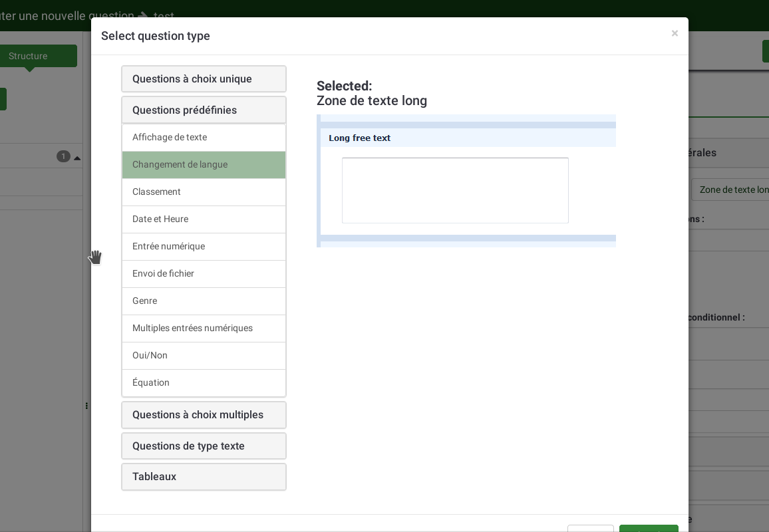Pick Date et Heure question type
769x532 pixels.
(204, 219)
